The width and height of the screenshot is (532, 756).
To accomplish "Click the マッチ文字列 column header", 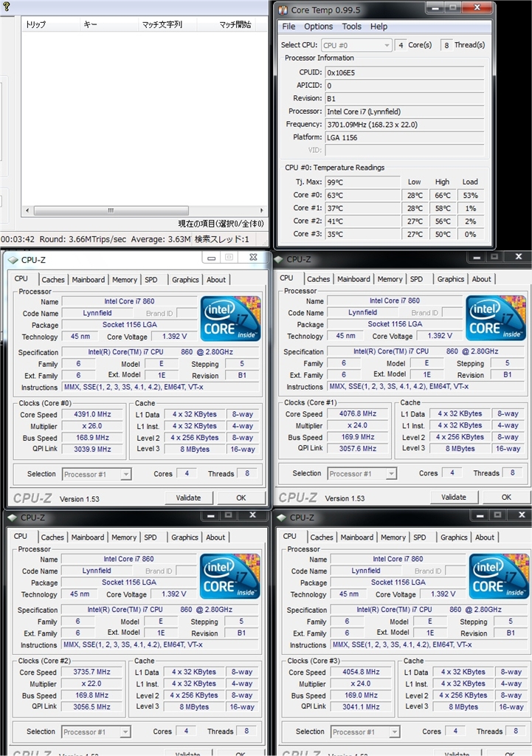I will pyautogui.click(x=167, y=24).
